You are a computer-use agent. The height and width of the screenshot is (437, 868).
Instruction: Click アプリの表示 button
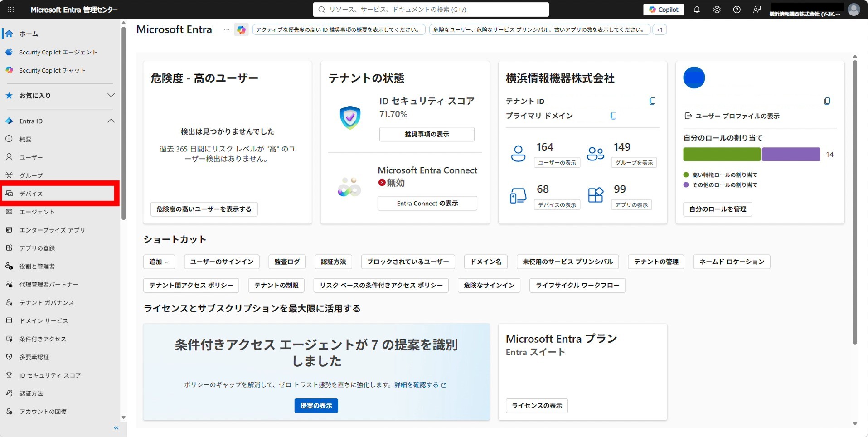[x=631, y=205]
